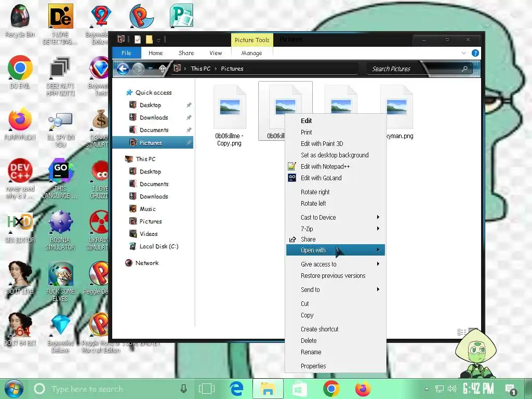Image resolution: width=532 pixels, height=399 pixels.
Task: Go up one folder level arrow
Action: (x=163, y=69)
